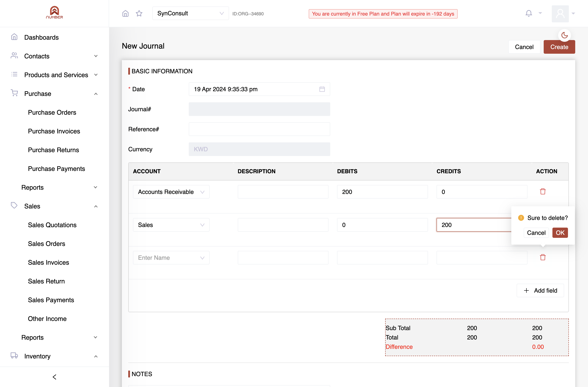This screenshot has height=387, width=588.
Task: Collapse the Purchase menu
Action: coord(54,94)
